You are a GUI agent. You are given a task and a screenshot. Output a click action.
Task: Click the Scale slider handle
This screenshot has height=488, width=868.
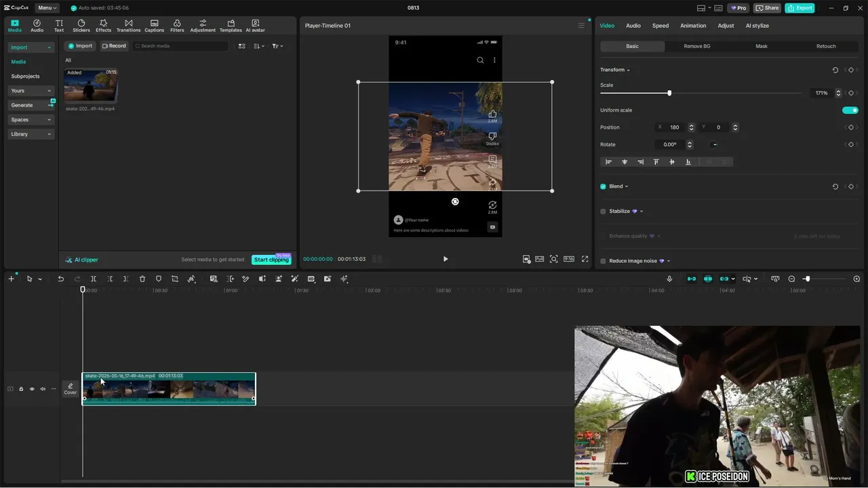(x=669, y=93)
